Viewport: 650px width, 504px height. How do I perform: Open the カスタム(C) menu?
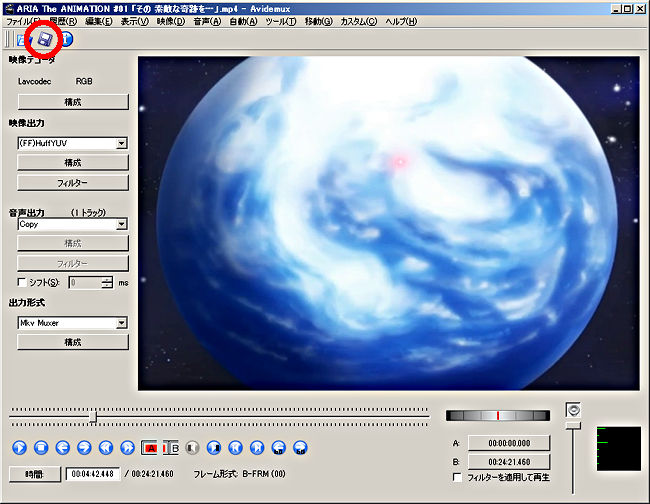[359, 22]
